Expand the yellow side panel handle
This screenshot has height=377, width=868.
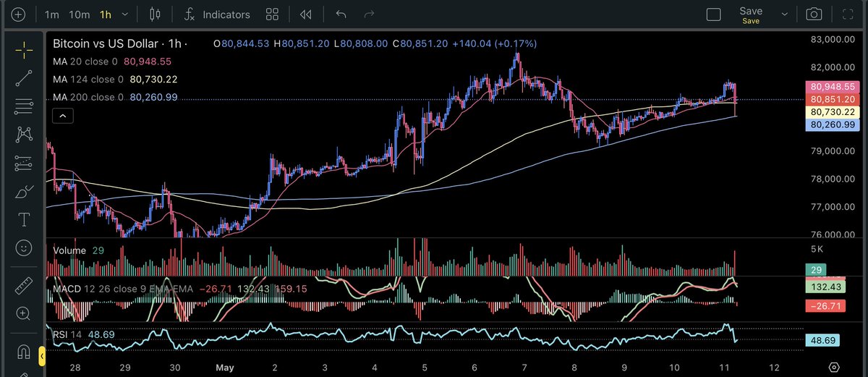[41, 355]
